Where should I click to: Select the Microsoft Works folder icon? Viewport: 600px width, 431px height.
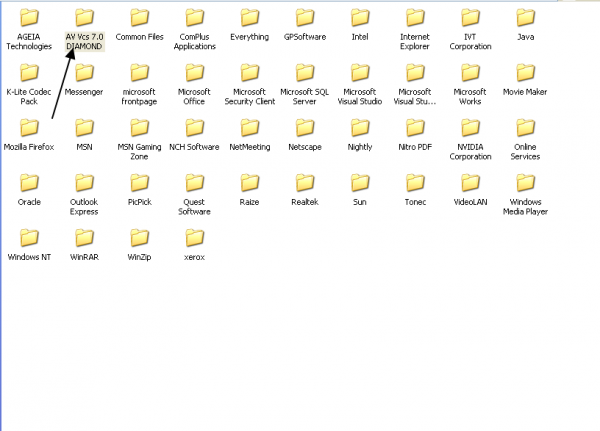pyautogui.click(x=470, y=73)
